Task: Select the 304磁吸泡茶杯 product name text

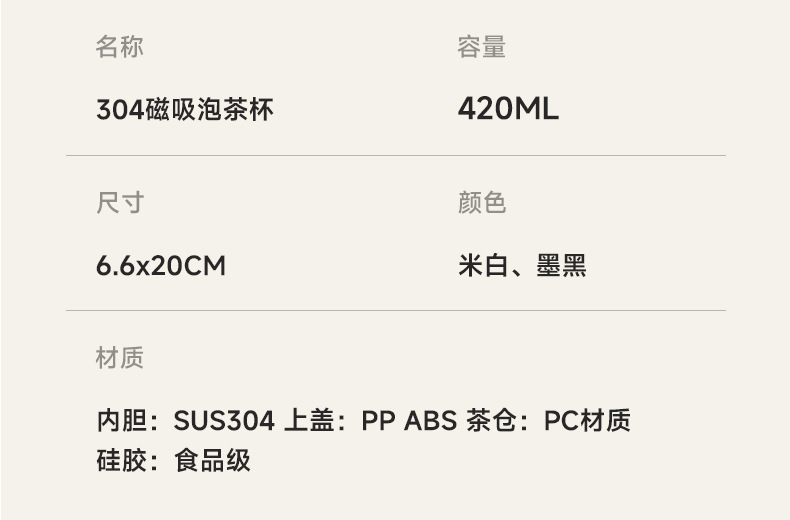Action: coord(185,109)
